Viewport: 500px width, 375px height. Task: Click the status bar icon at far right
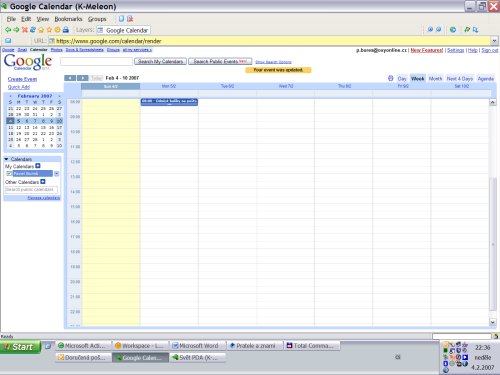(496, 336)
